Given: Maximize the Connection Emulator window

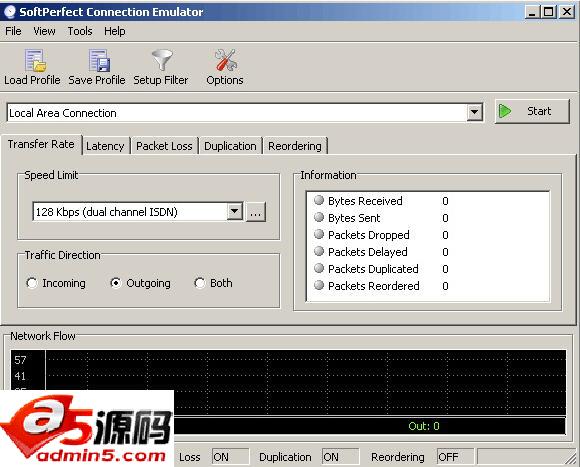Looking at the screenshot, I should [549, 12].
